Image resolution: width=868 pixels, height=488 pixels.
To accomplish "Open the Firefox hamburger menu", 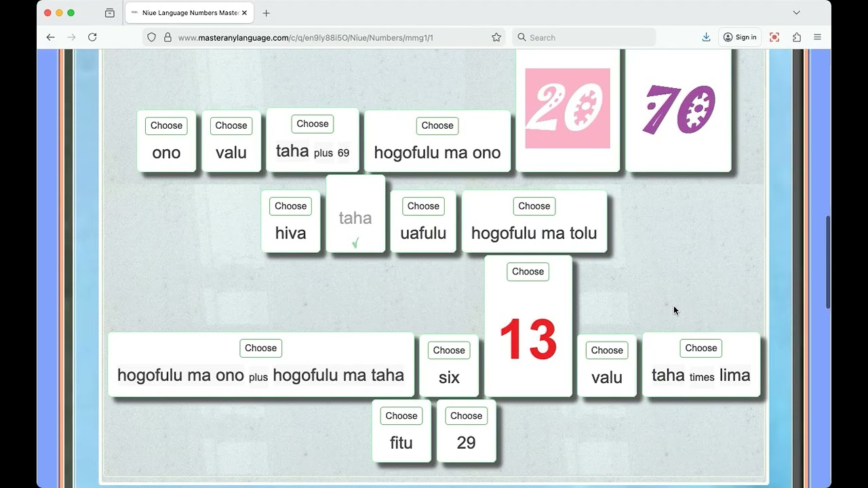I will click(x=818, y=37).
